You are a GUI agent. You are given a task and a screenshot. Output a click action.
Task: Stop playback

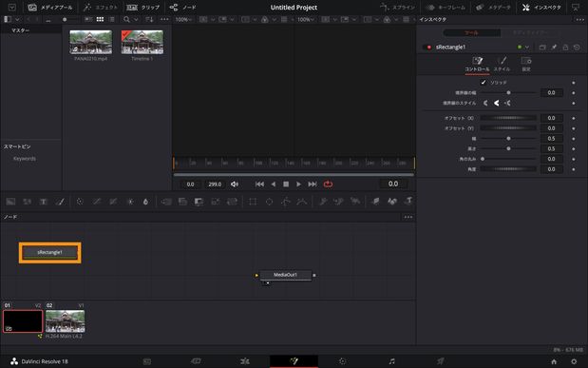coord(286,184)
